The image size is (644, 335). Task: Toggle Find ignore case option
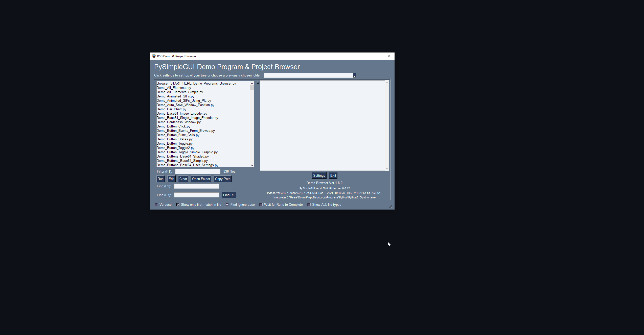pyautogui.click(x=227, y=205)
